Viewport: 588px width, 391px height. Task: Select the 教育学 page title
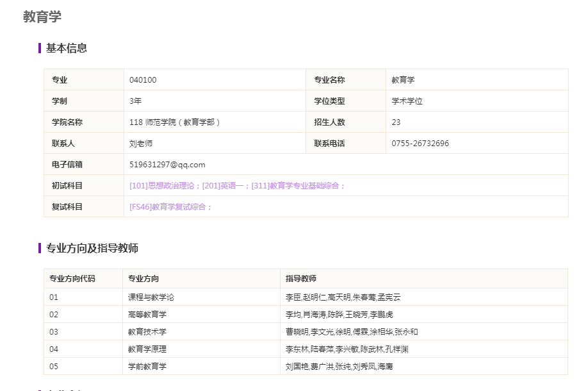click(42, 17)
